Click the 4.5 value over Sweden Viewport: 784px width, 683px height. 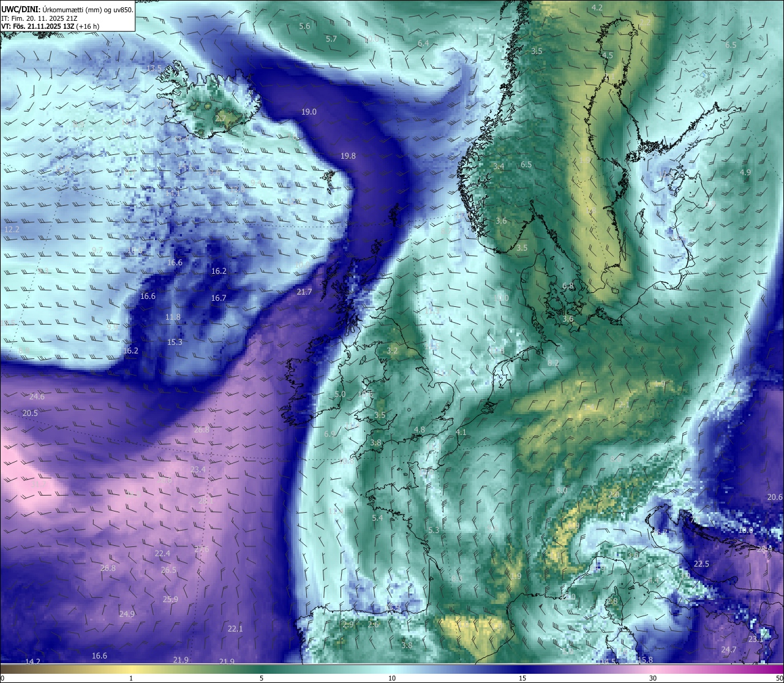pyautogui.click(x=608, y=56)
